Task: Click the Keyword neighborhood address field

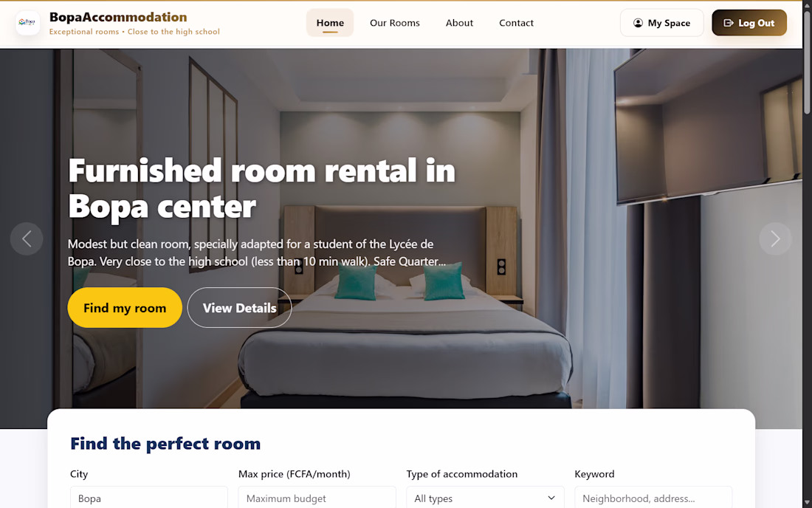Action: coord(653,498)
